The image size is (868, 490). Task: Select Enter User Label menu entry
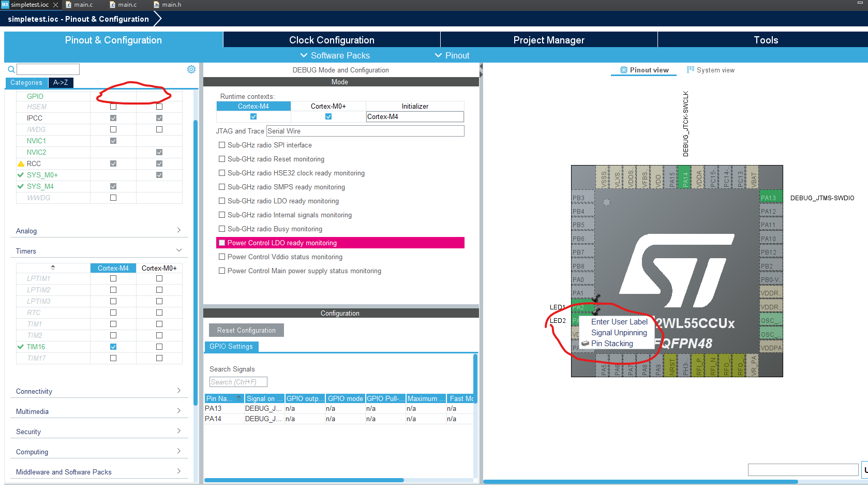[619, 321]
